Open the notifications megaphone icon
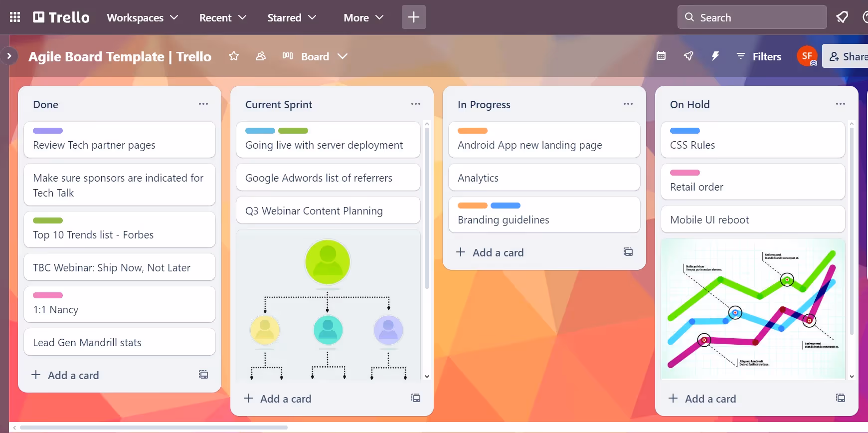This screenshot has height=433, width=868. coord(842,17)
